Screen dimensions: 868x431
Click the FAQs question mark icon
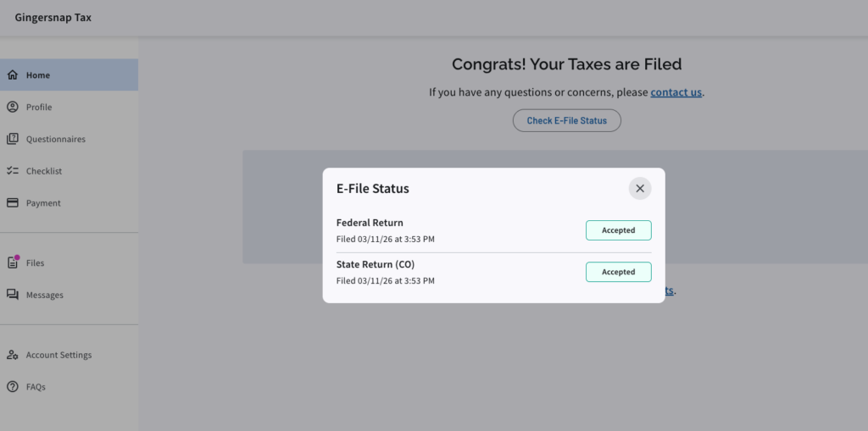pos(13,387)
